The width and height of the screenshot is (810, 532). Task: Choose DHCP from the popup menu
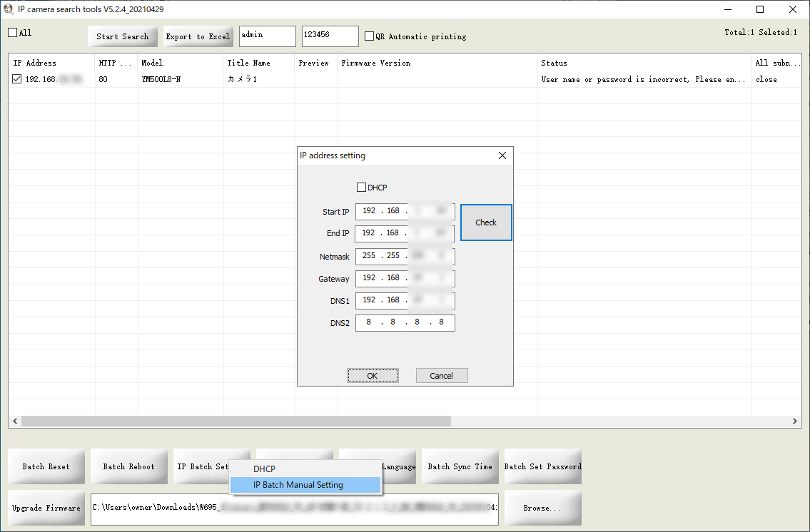click(305, 469)
